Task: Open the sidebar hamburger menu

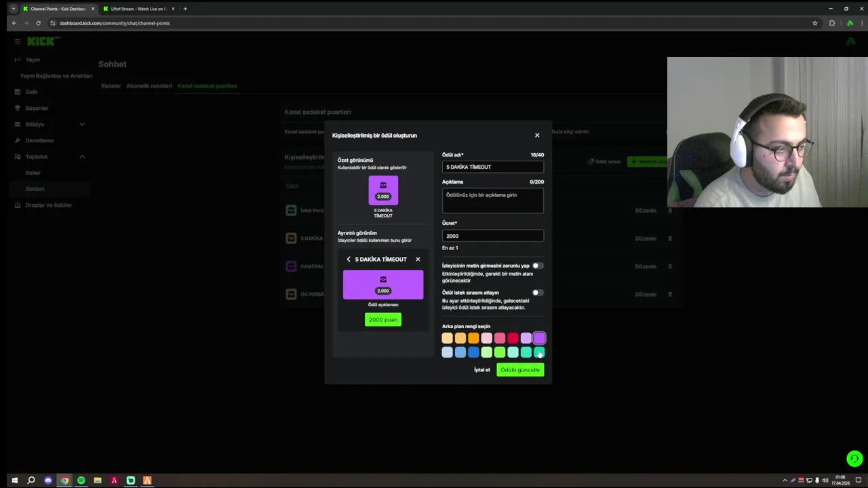Action: coord(18,41)
